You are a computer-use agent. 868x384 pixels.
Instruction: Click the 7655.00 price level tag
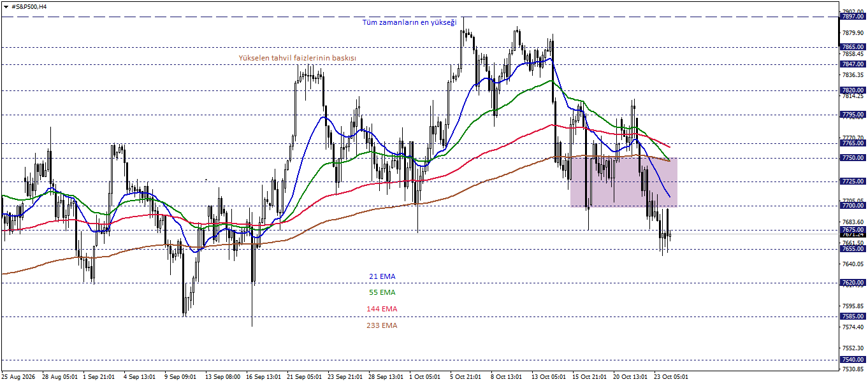[853, 249]
